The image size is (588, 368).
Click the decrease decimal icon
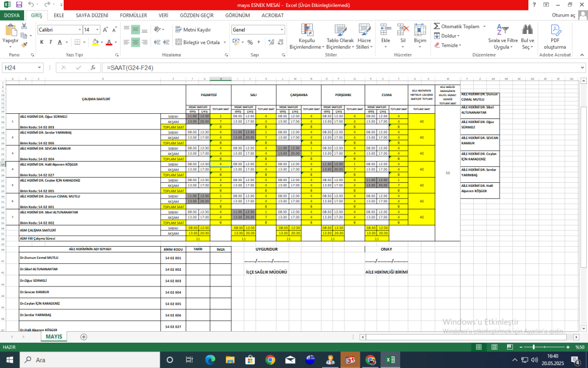point(280,42)
